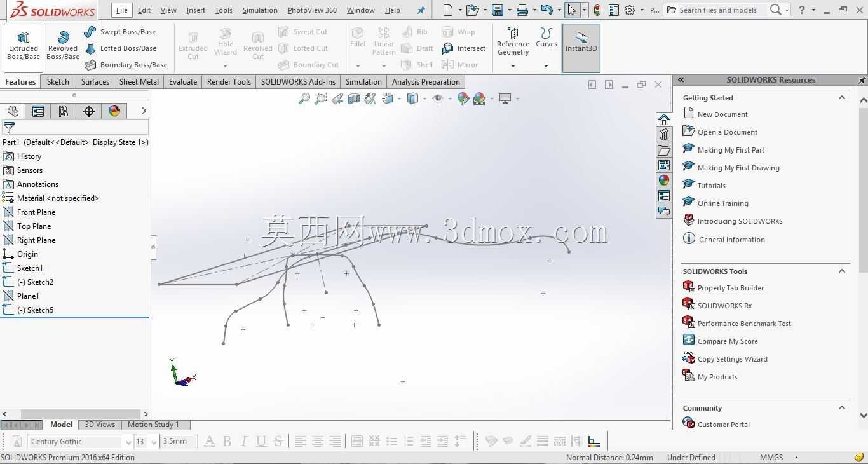868x464 pixels.
Task: Click the New Document link
Action: tap(722, 114)
